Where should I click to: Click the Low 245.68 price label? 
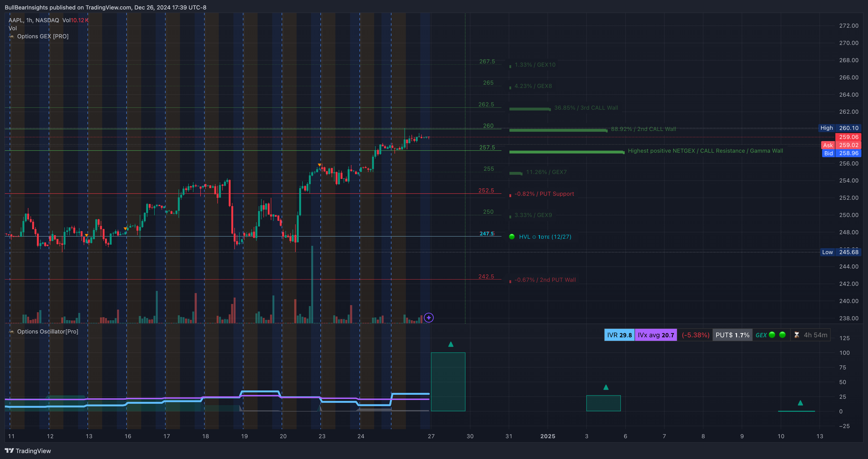click(x=840, y=252)
